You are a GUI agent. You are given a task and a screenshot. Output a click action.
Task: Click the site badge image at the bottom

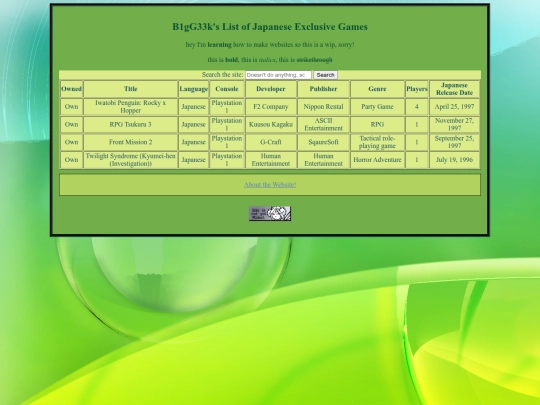tap(270, 214)
